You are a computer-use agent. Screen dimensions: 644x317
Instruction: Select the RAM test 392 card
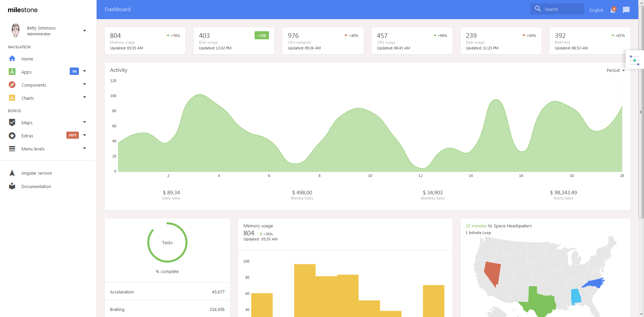tap(590, 41)
